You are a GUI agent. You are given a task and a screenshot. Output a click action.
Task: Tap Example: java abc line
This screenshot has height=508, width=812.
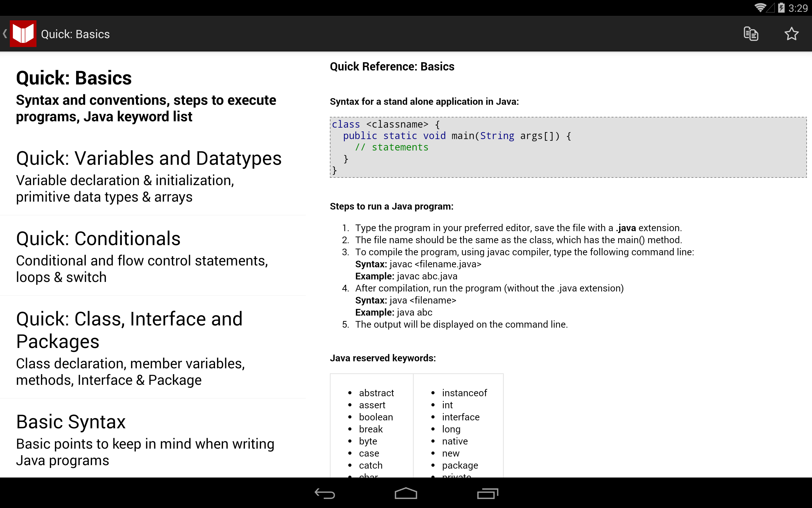(394, 312)
